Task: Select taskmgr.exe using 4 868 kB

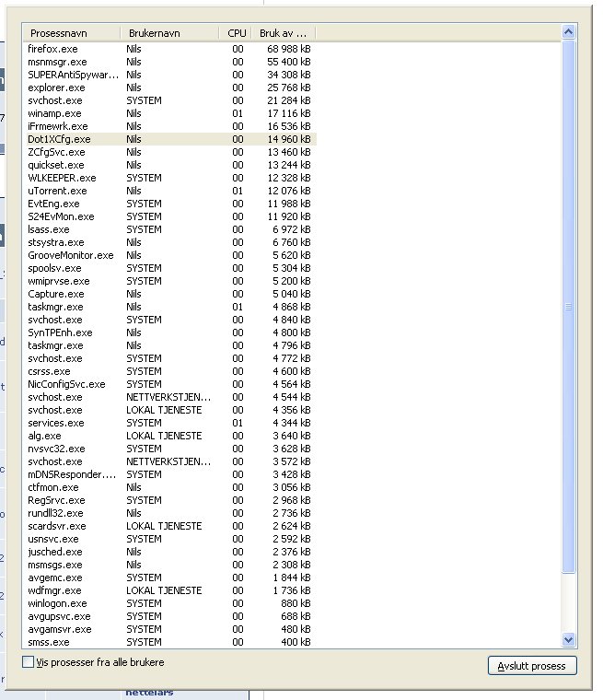Action: tap(169, 307)
